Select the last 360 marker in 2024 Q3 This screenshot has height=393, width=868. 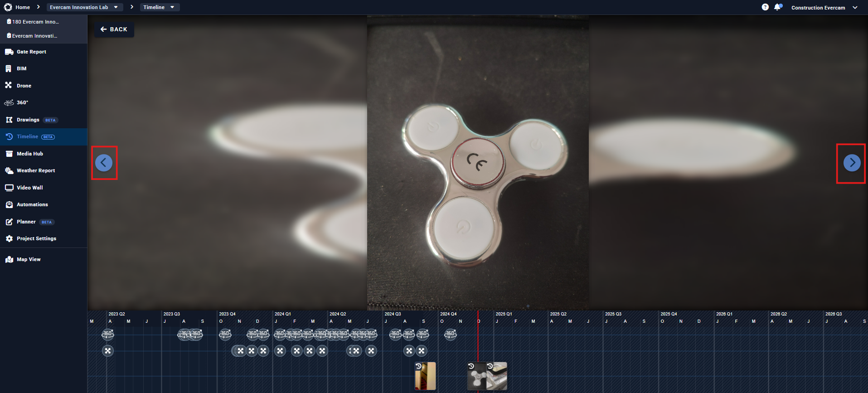[423, 334]
